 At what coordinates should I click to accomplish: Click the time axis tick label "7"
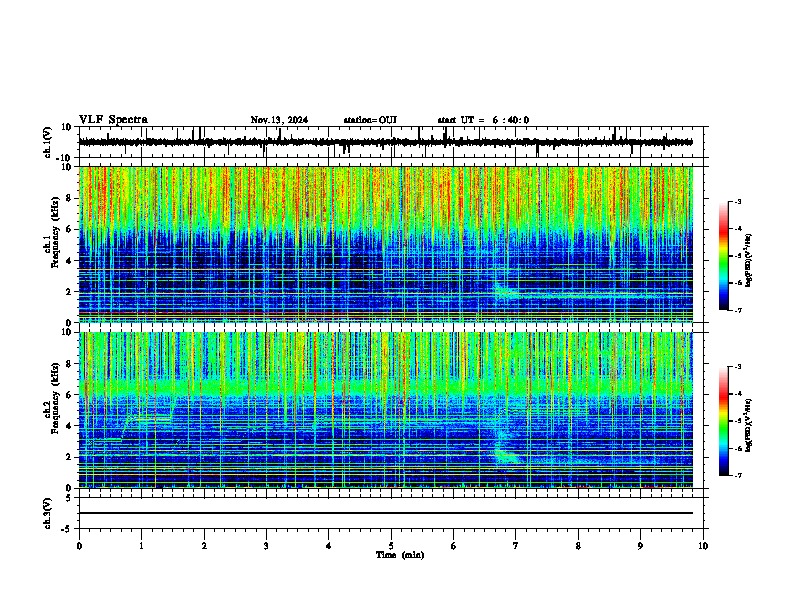pos(516,546)
